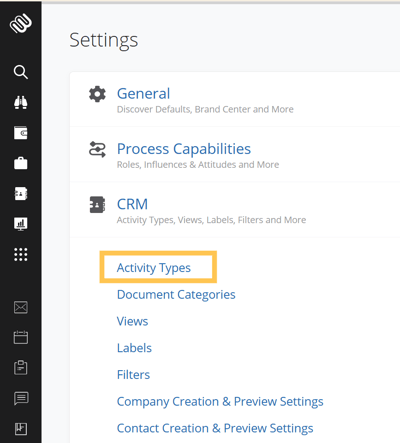Open the calendar icon in sidebar
Viewport: 400px width, 443px height.
21,337
